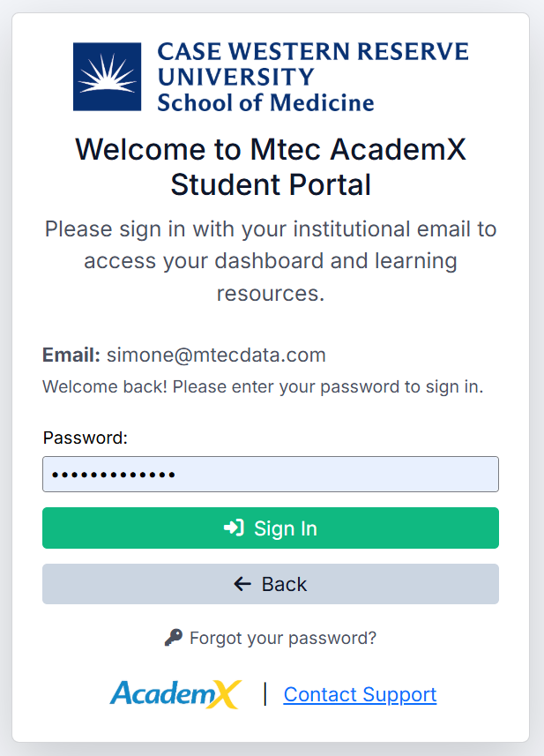Screen dimensions: 544x756
Task: Click the Welcome to Mtec AcademX heading
Action: (271, 167)
